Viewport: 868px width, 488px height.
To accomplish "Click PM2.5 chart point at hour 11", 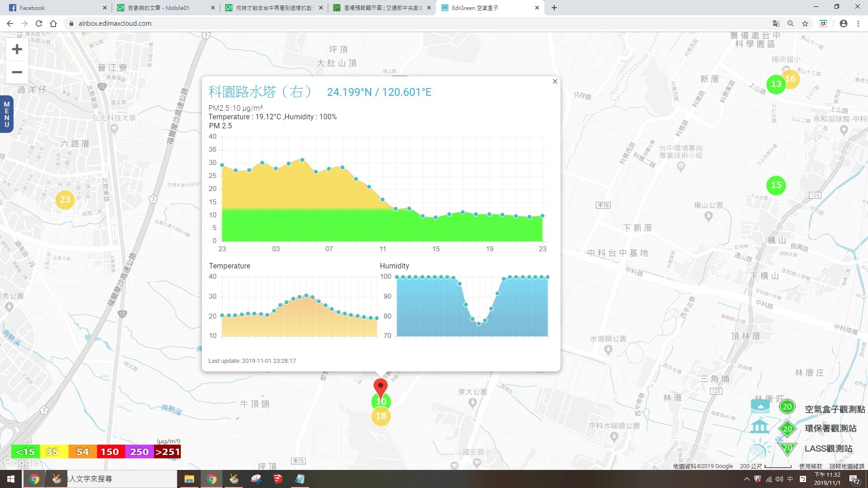I will click(382, 199).
